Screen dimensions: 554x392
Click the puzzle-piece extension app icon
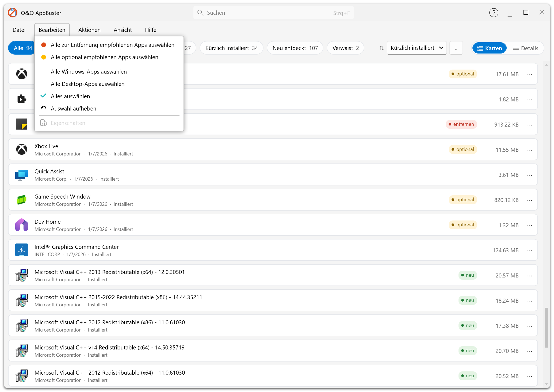point(22,99)
